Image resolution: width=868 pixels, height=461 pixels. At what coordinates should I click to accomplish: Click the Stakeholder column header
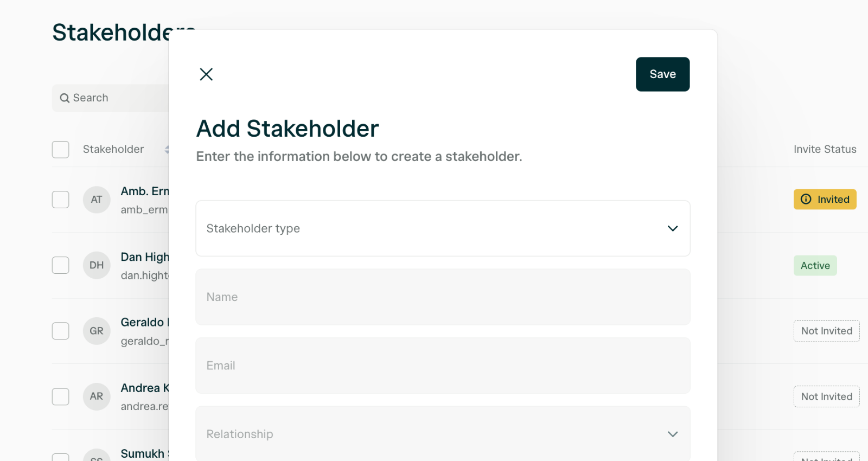click(x=113, y=149)
